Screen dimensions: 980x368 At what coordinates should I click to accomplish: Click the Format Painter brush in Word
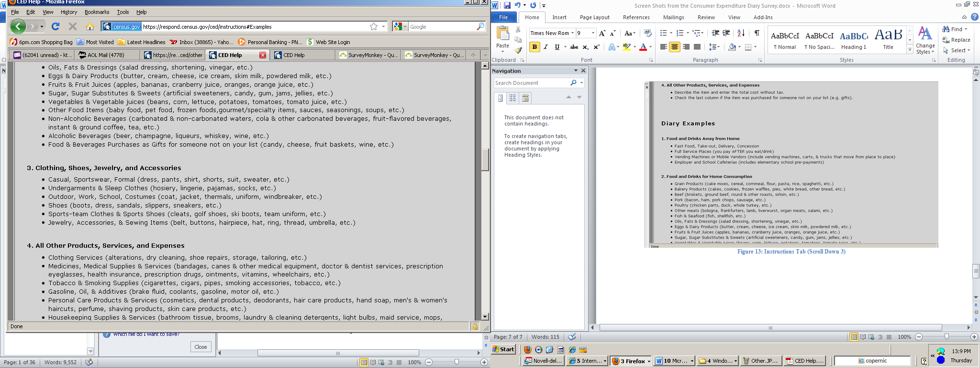(x=518, y=50)
